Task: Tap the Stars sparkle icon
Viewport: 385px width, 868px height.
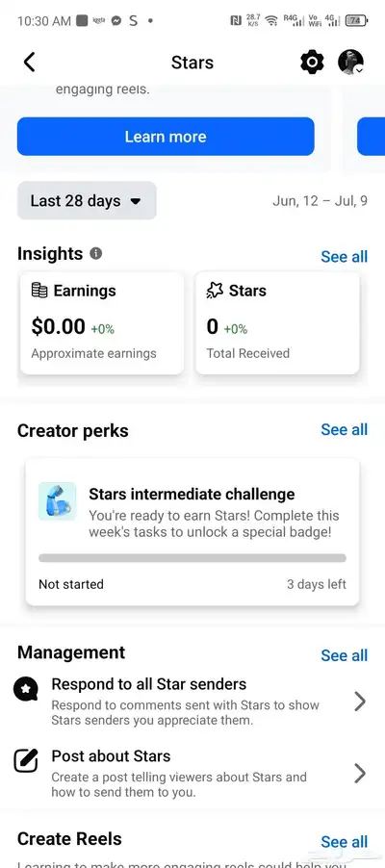Action: [215, 291]
